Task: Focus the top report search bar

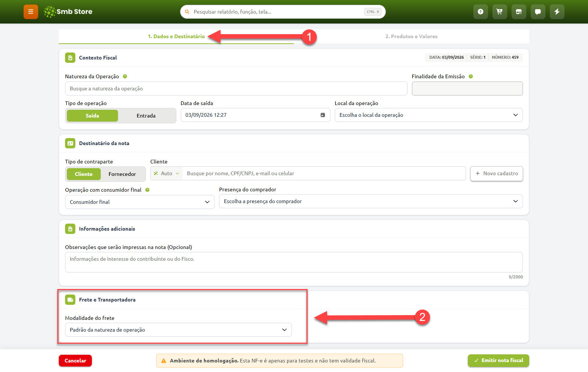Action: pyautogui.click(x=283, y=12)
